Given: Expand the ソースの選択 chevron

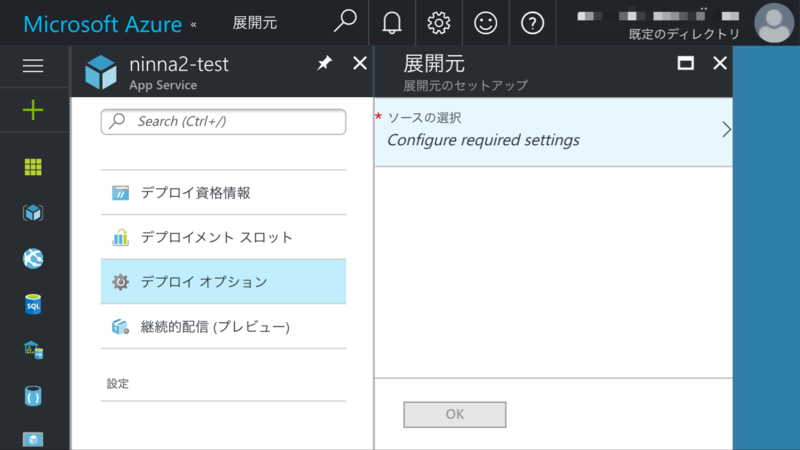Looking at the screenshot, I should [x=726, y=130].
